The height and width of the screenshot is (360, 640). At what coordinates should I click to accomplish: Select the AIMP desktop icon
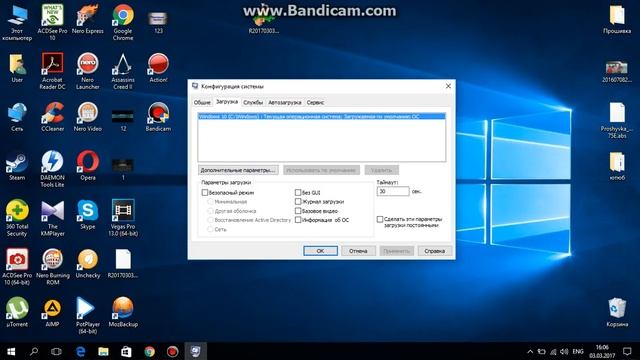[52, 312]
